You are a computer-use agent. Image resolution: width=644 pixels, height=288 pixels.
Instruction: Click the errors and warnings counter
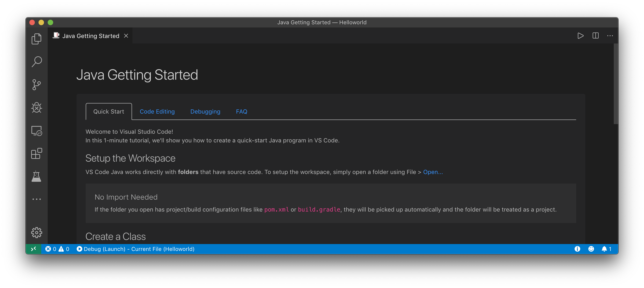(x=57, y=249)
